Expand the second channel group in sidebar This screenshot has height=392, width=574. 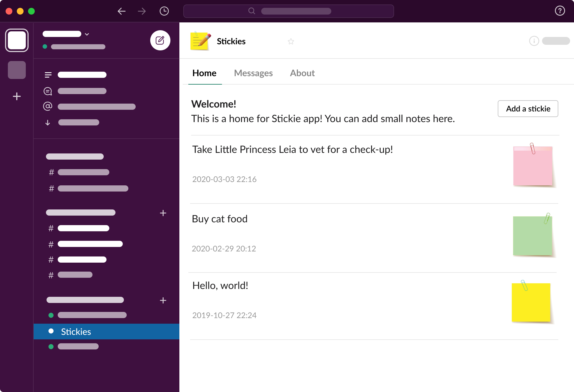81,213
